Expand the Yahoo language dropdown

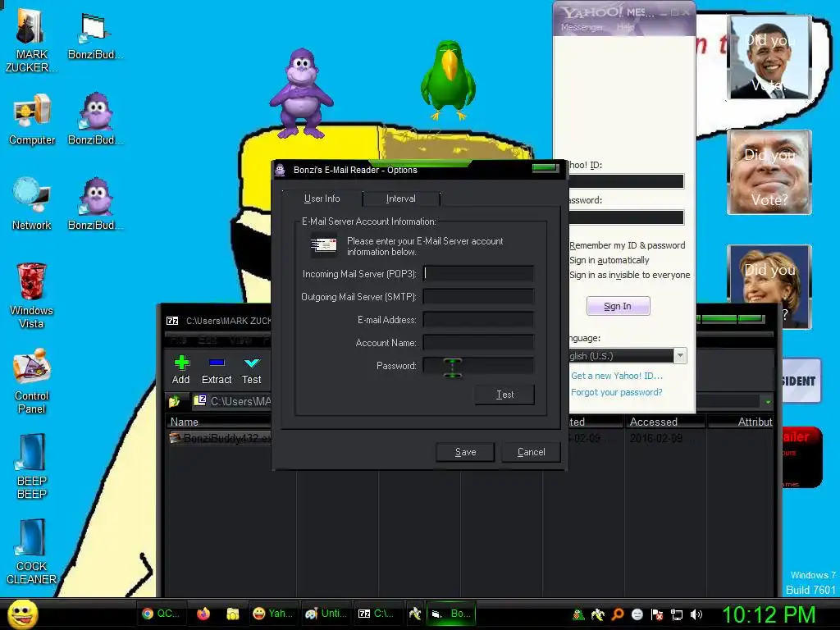[x=680, y=356]
